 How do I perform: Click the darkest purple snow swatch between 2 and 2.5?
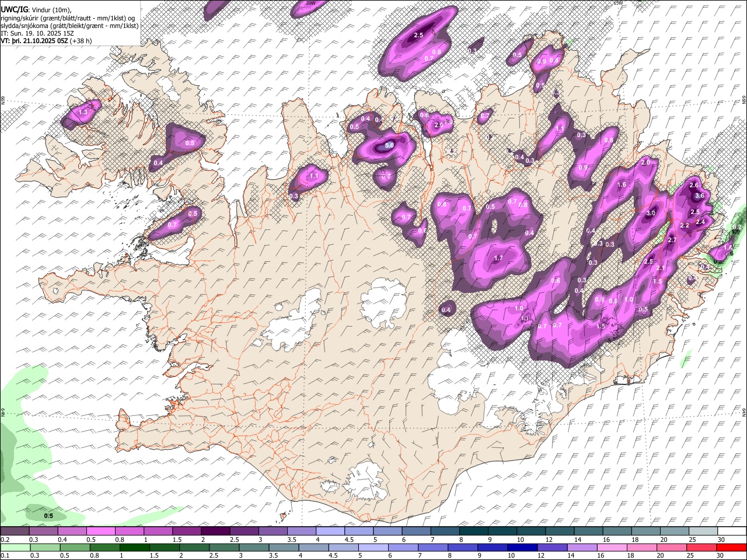(215, 531)
